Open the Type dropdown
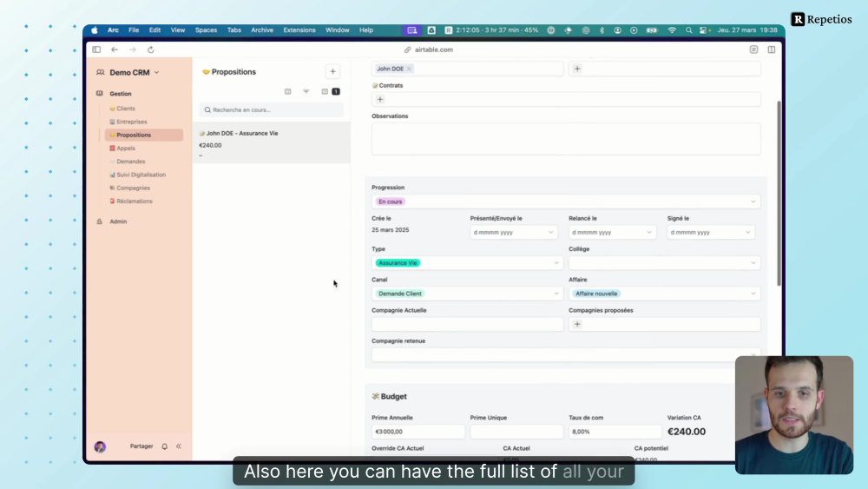Screen dimensions: 868x489 467,263
